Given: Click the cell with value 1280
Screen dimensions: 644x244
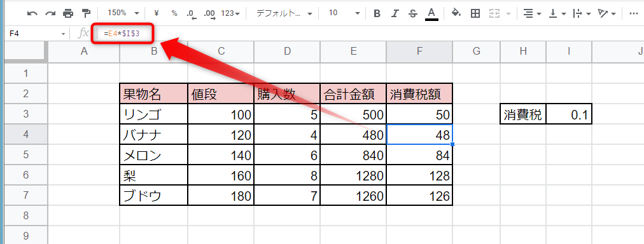Looking at the screenshot, I should (x=353, y=175).
